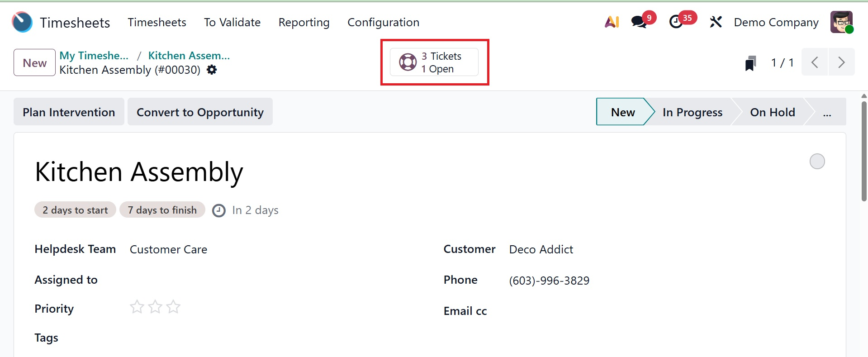The height and width of the screenshot is (357, 868).
Task: Open the messages chat bubble icon
Action: pos(639,22)
